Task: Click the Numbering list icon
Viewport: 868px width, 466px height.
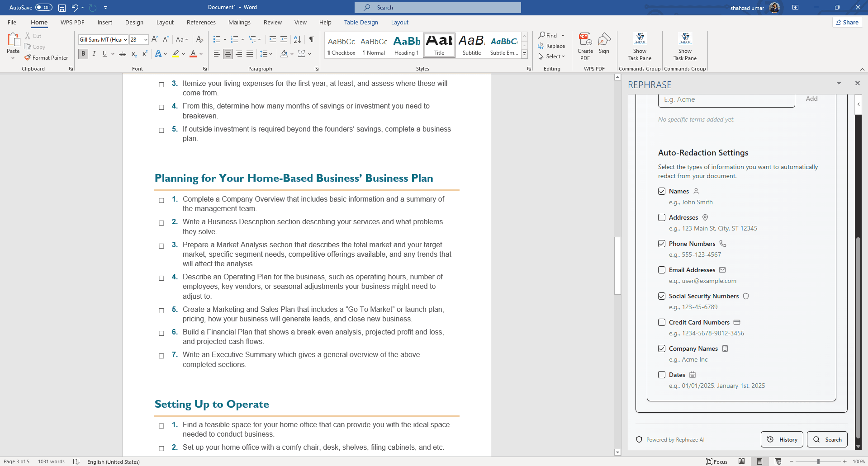Action: 234,39
